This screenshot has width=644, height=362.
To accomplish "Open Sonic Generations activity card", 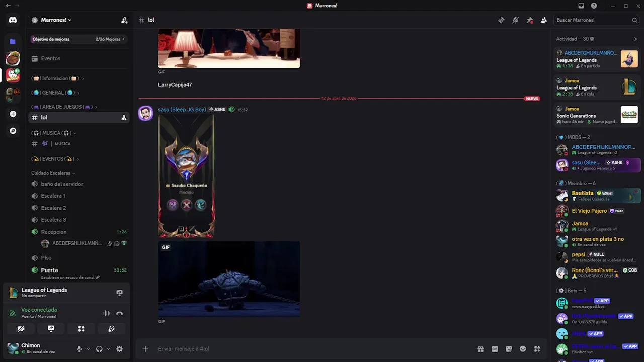I will tap(597, 115).
